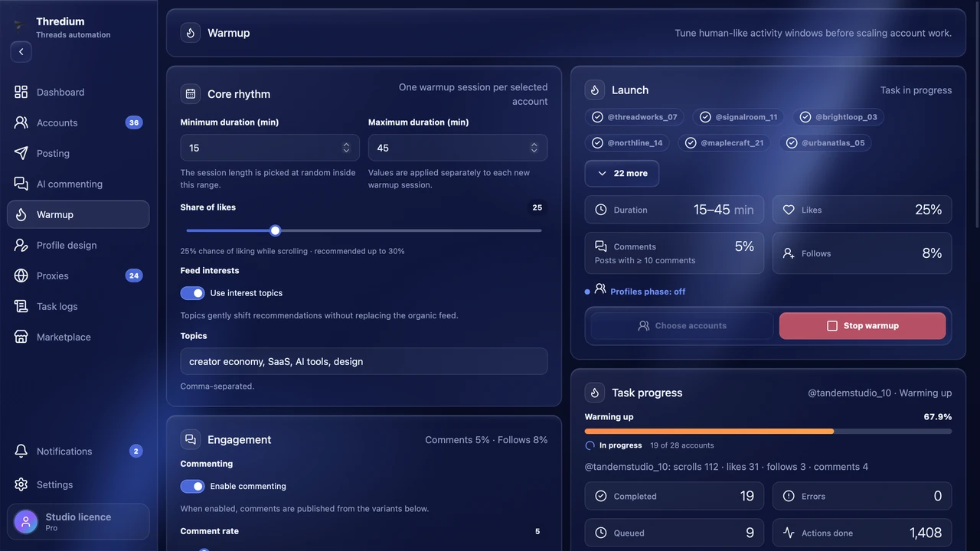
Task: Expand the 22 more accounts list
Action: [622, 173]
